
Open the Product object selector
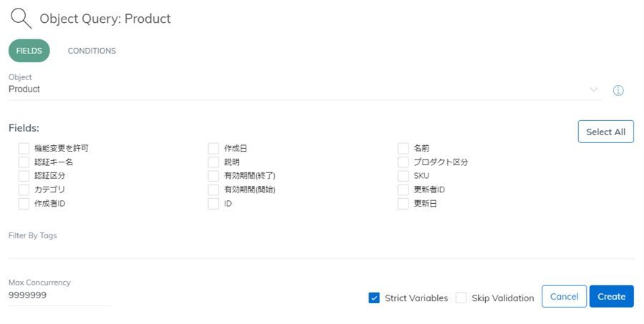[306, 89]
